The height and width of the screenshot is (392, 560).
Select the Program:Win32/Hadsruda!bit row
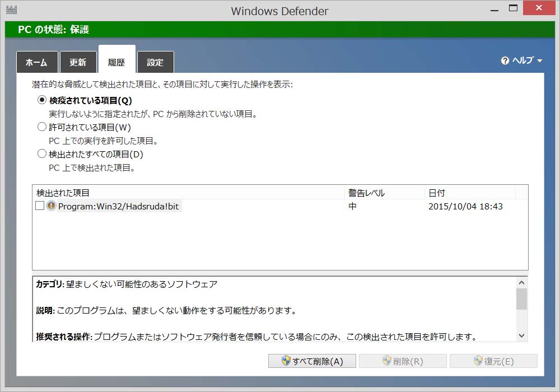click(280, 206)
